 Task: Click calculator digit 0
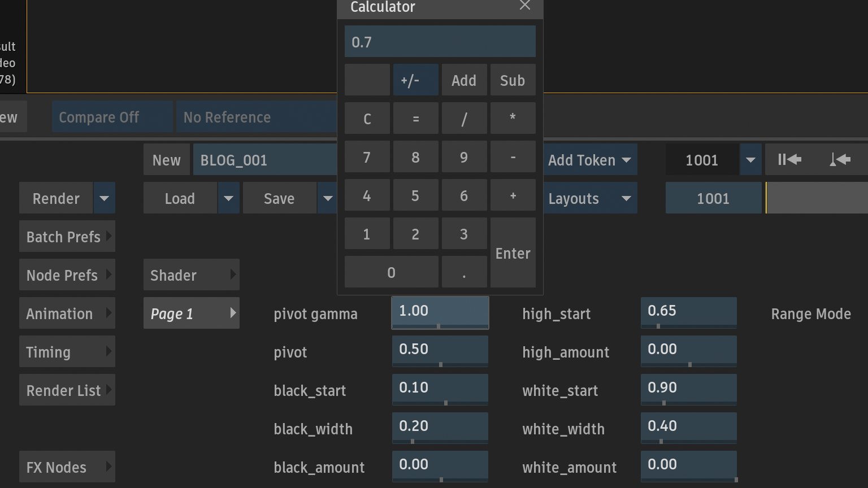(392, 272)
